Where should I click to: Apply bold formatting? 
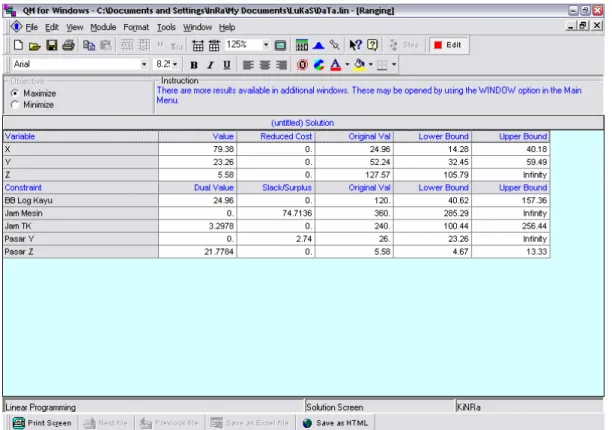point(194,65)
